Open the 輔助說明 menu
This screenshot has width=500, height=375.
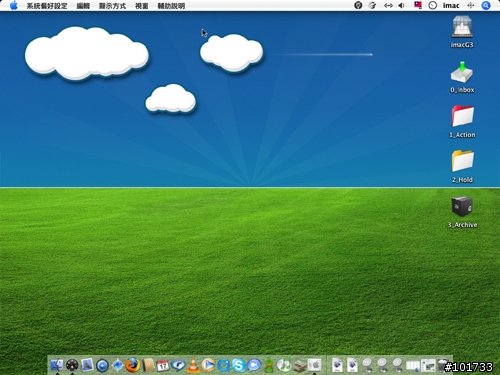point(171,6)
